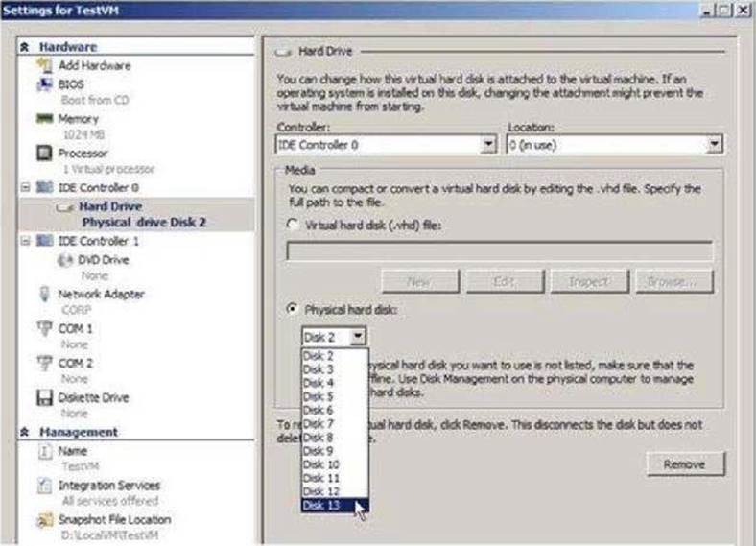Click the IDE Controller 1 icon
Viewport: 756px width, 546px height.
45,241
